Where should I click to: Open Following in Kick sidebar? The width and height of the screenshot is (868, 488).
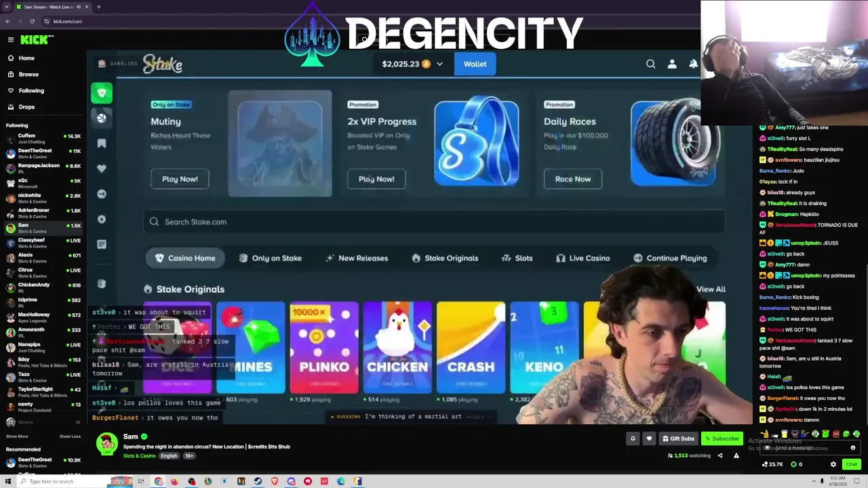31,91
